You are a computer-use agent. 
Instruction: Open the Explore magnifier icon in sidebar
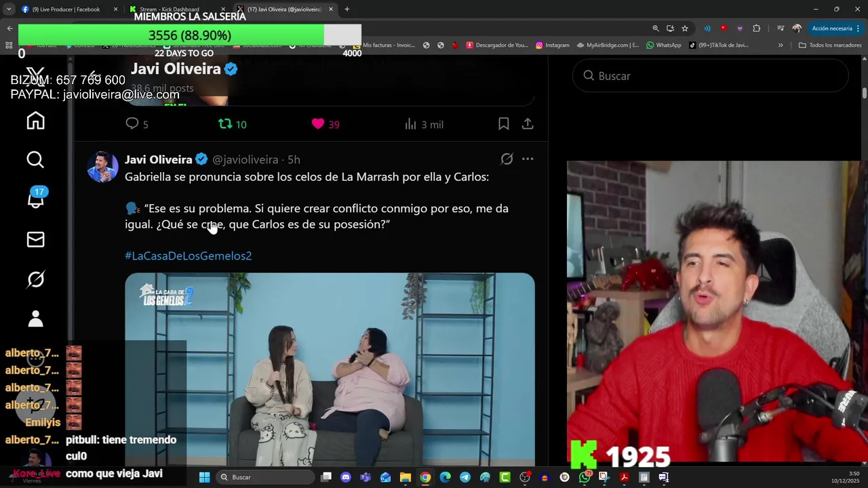pos(35,159)
